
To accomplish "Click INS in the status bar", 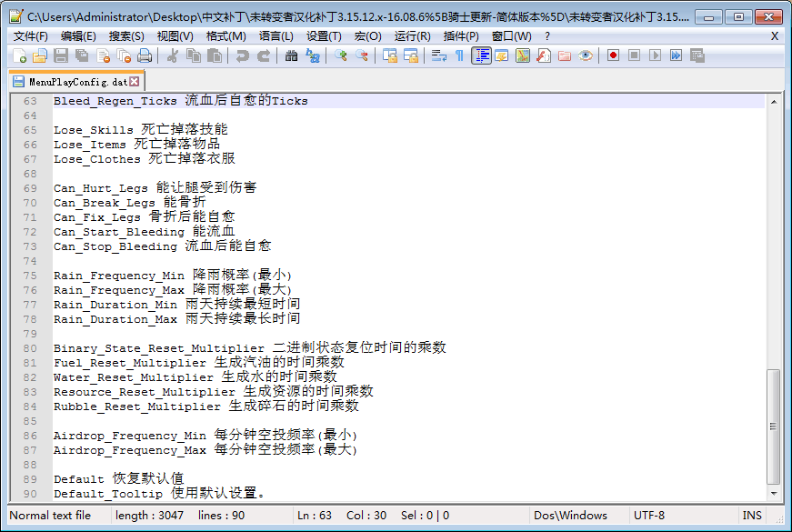I will pyautogui.click(x=752, y=516).
